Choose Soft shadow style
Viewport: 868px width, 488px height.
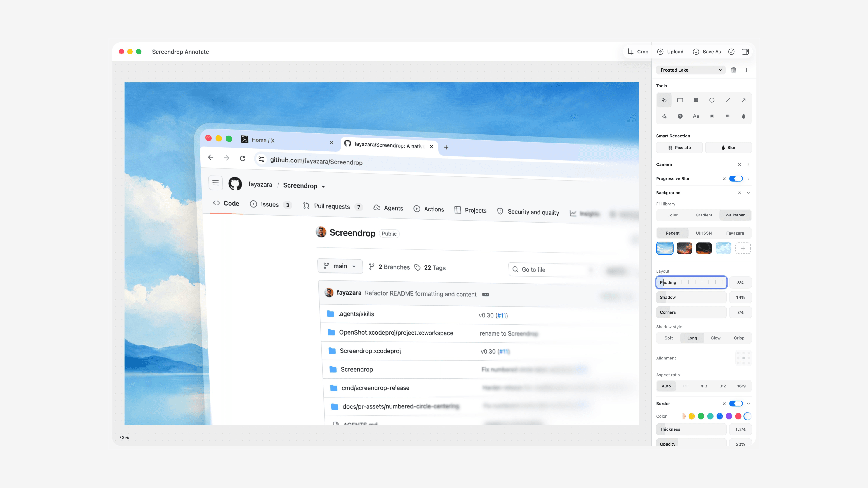[669, 338]
